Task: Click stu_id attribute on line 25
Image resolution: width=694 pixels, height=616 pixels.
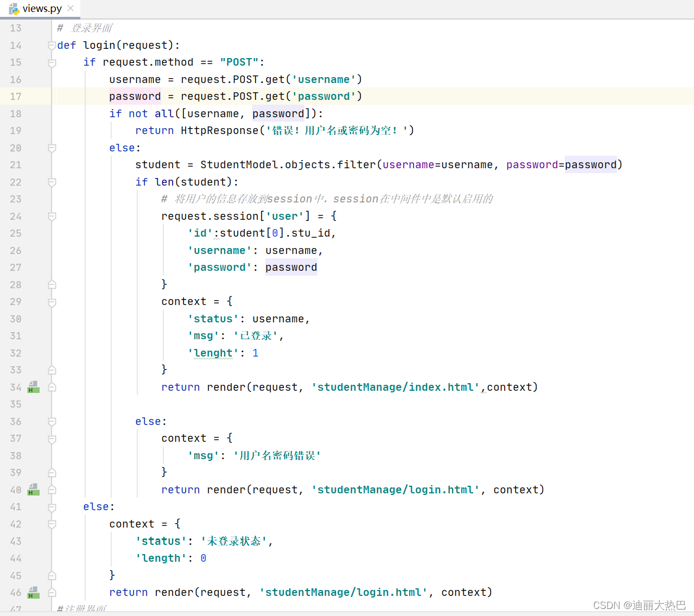Action: [x=311, y=233]
